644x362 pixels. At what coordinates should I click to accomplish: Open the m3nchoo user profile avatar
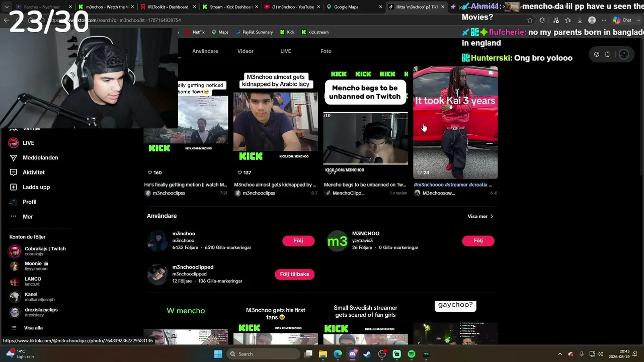157,241
